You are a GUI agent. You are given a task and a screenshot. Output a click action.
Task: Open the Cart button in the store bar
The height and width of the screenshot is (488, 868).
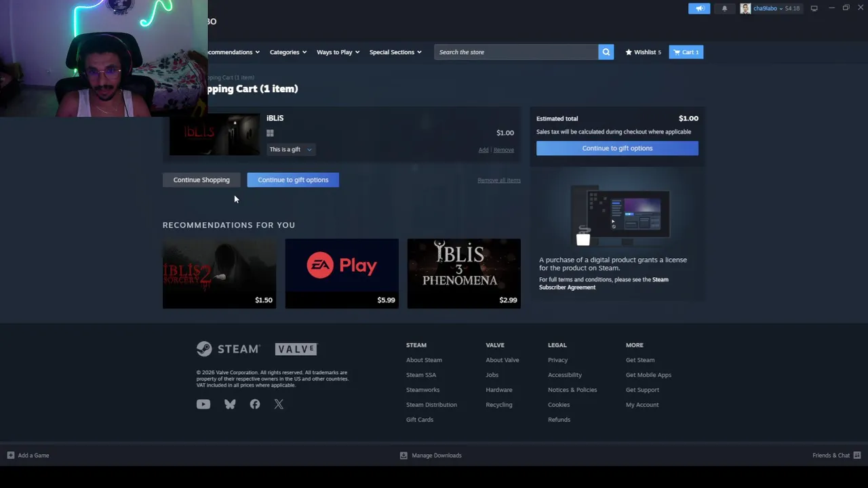686,52
